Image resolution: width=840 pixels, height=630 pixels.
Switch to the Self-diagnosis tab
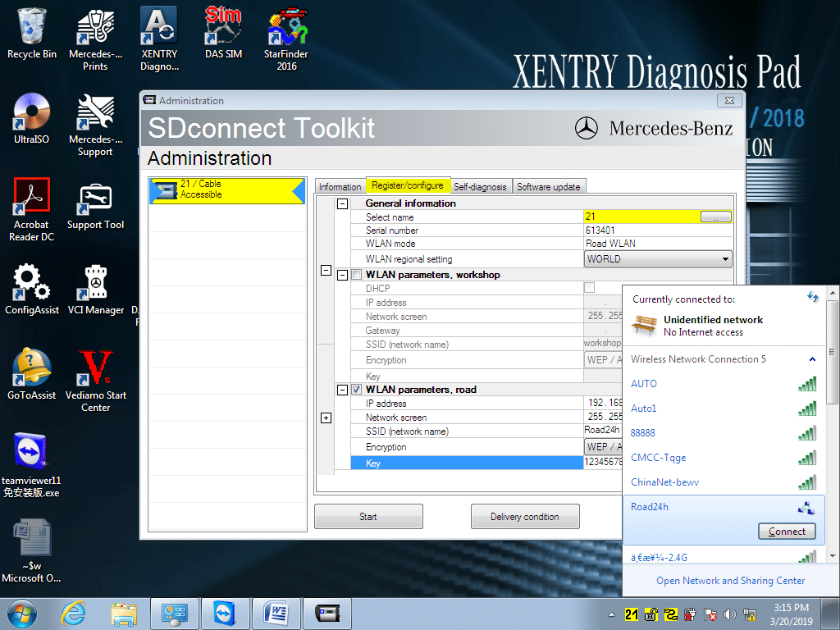481,187
